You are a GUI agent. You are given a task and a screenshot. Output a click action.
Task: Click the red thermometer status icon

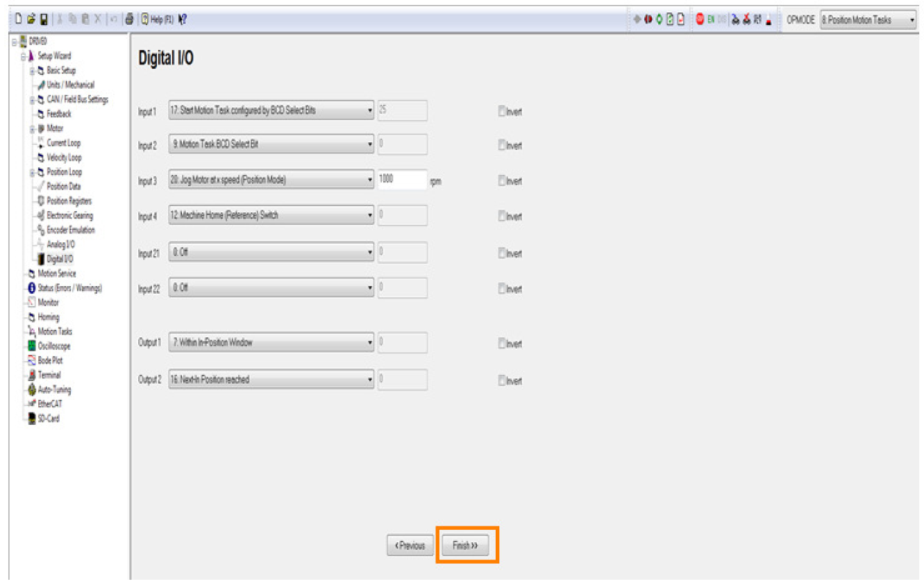pyautogui.click(x=768, y=20)
